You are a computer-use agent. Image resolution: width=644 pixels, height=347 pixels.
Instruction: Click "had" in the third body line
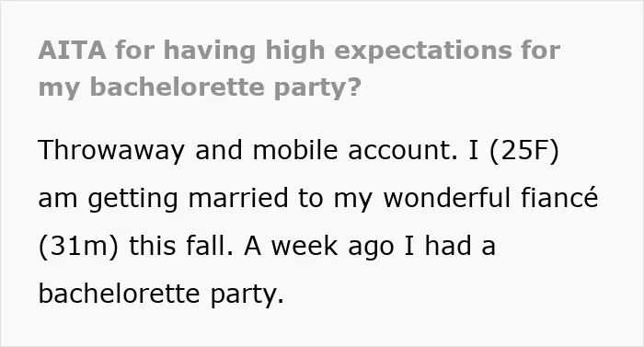(x=448, y=246)
